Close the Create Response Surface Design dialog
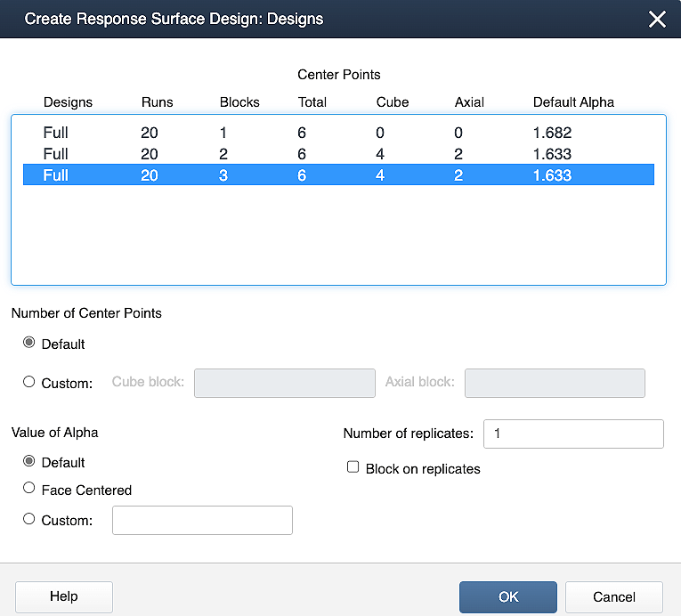Image resolution: width=681 pixels, height=616 pixels. 657,19
